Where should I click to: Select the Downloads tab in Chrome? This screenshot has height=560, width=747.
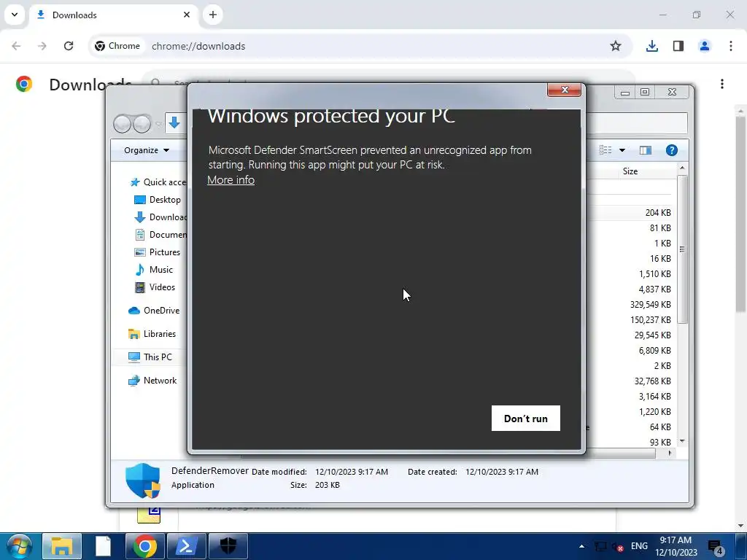click(x=115, y=15)
